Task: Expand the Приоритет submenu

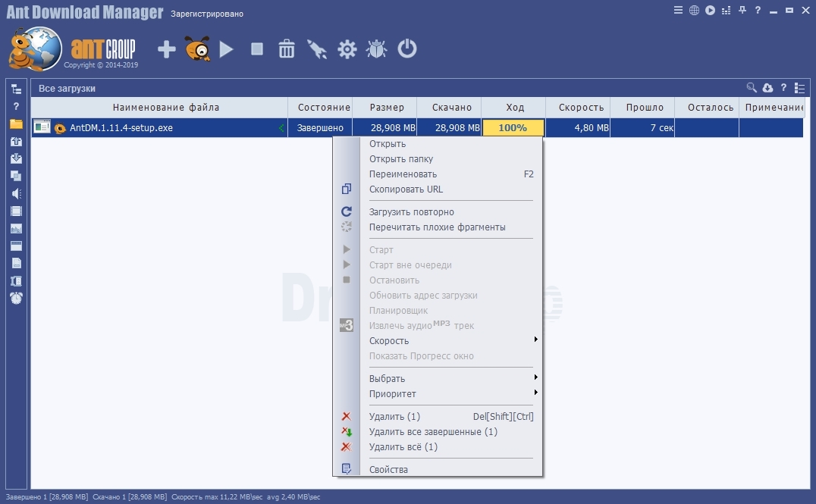Action: (450, 394)
